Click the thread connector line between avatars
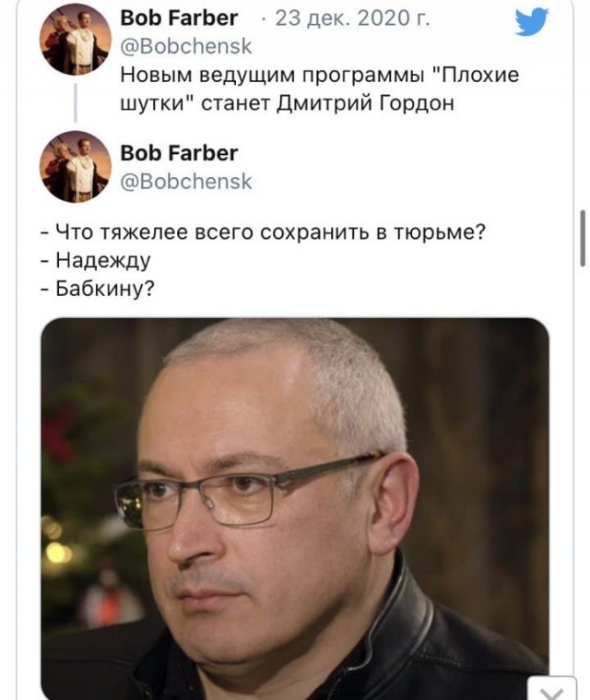590x700 pixels. click(76, 103)
